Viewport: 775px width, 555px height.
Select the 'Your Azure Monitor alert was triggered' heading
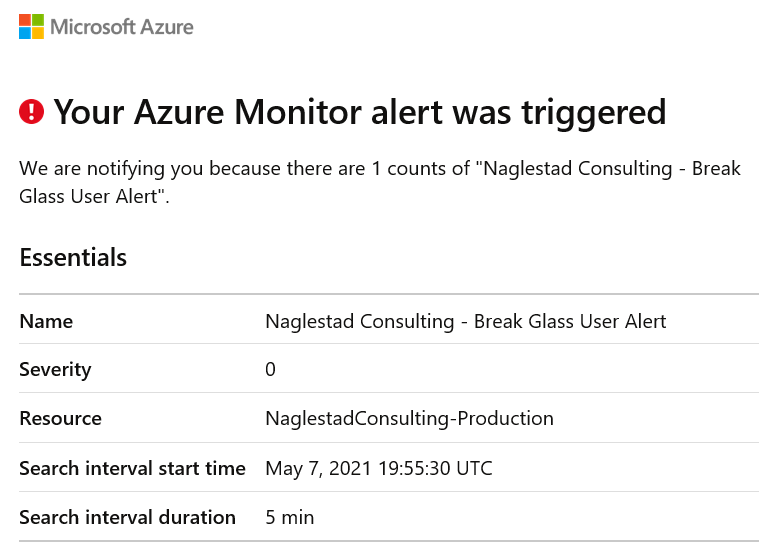(x=360, y=112)
